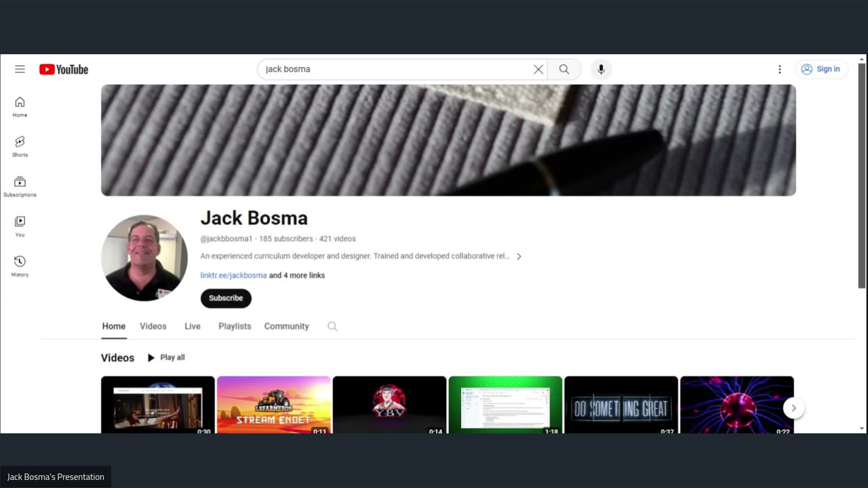The height and width of the screenshot is (488, 868).
Task: Open the Stream Ended video thumbnail
Action: [x=274, y=405]
